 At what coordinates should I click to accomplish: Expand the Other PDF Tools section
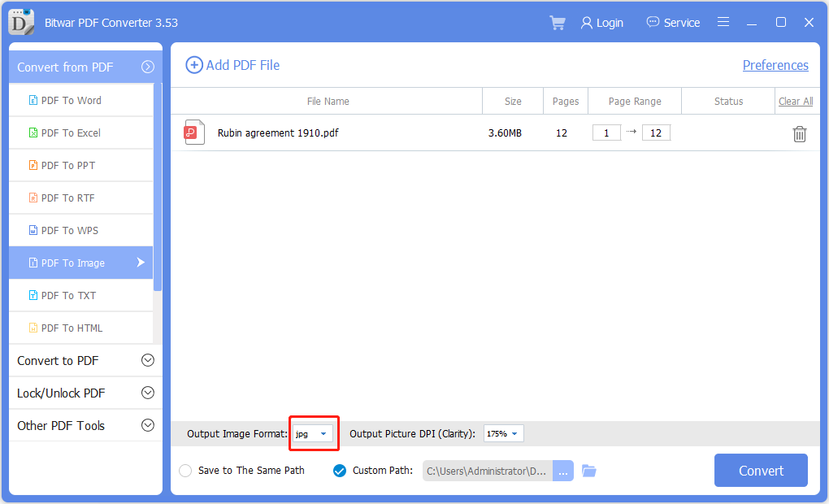[148, 425]
